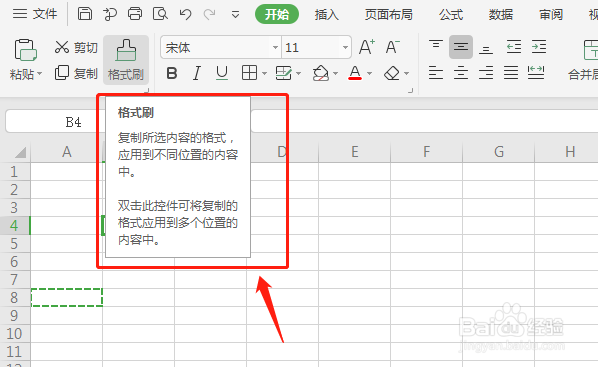
Task: Toggle Italic formatting
Action: (197, 73)
